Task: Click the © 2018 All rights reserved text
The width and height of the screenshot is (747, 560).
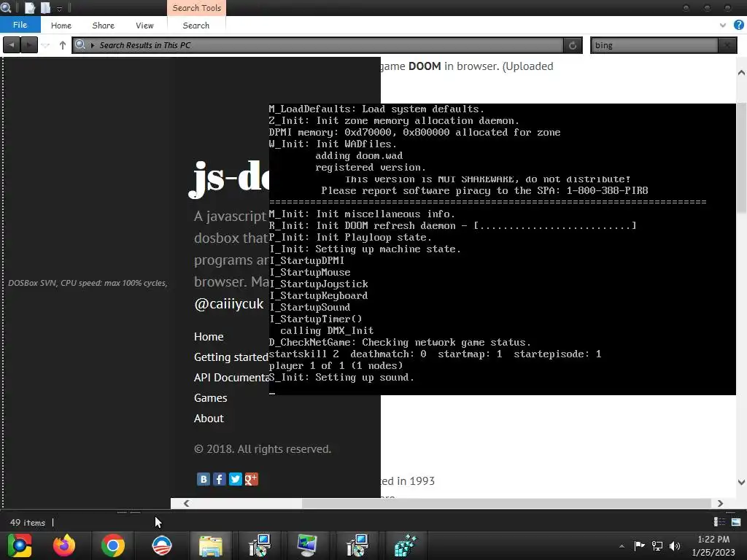Action: 263,449
